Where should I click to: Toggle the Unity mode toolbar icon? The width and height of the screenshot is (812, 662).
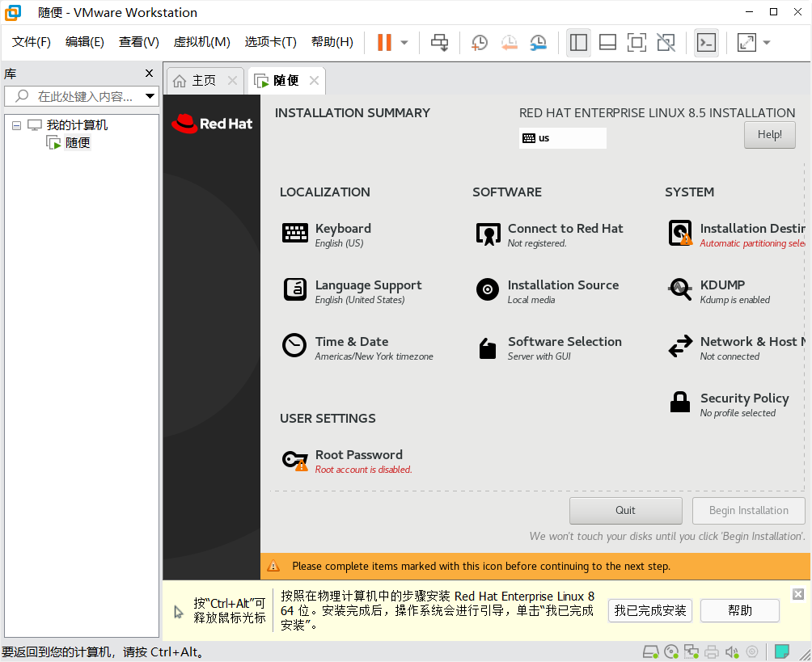click(666, 43)
